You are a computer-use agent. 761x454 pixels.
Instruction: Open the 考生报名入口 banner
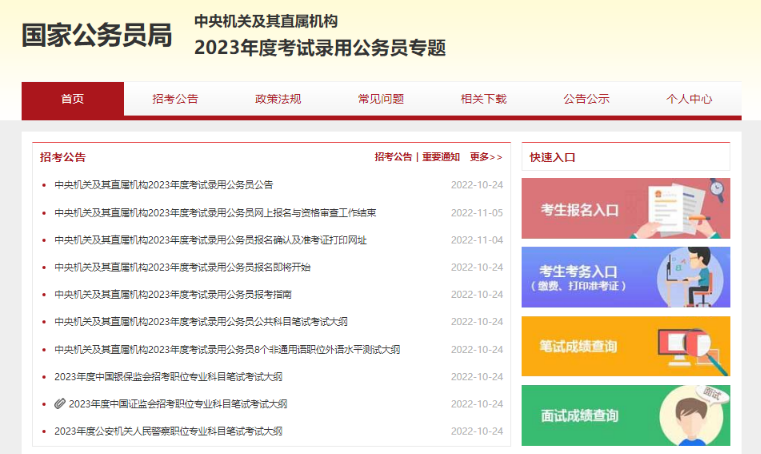pyautogui.click(x=625, y=209)
